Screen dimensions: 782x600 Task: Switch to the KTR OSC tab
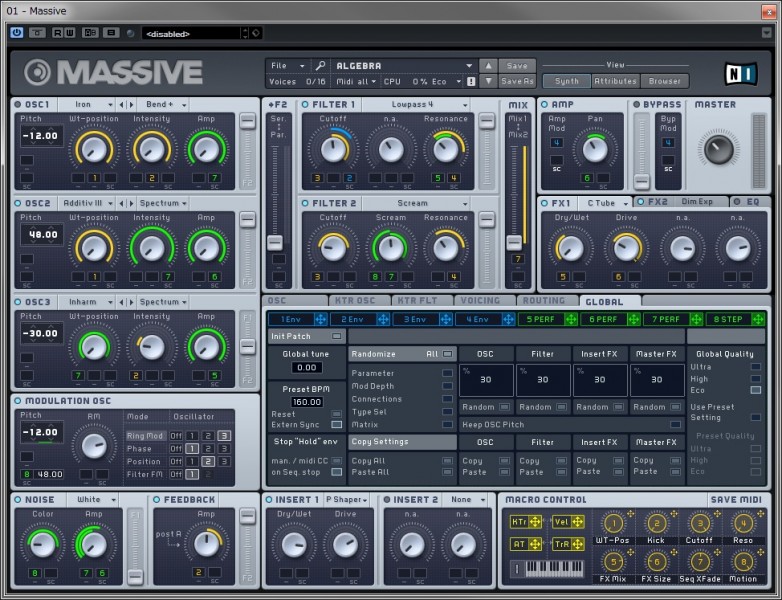coord(359,301)
